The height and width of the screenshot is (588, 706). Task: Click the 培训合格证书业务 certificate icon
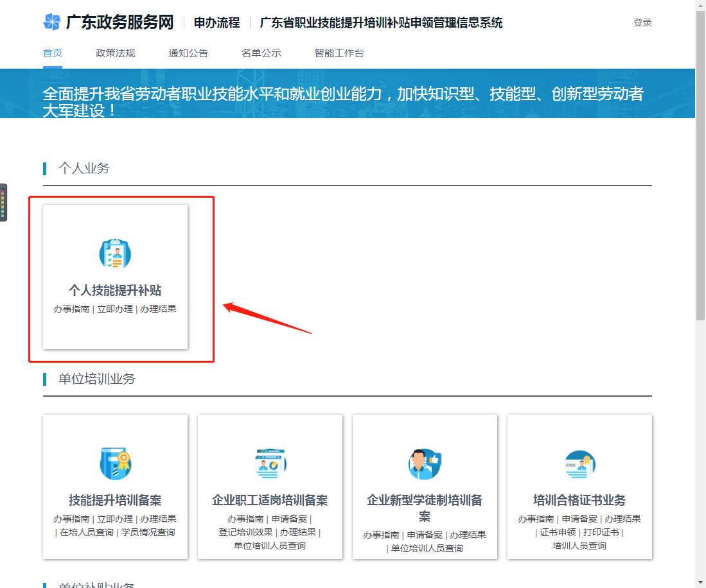click(x=579, y=464)
